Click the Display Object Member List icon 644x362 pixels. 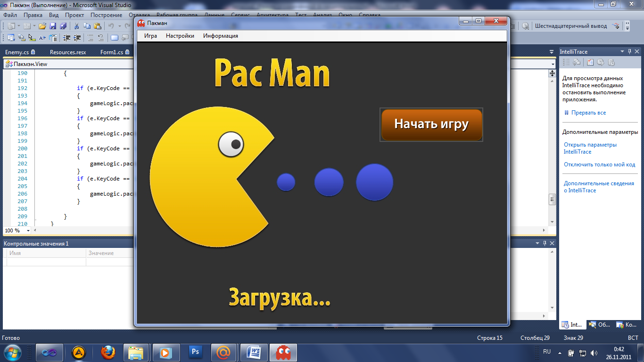coord(11,38)
